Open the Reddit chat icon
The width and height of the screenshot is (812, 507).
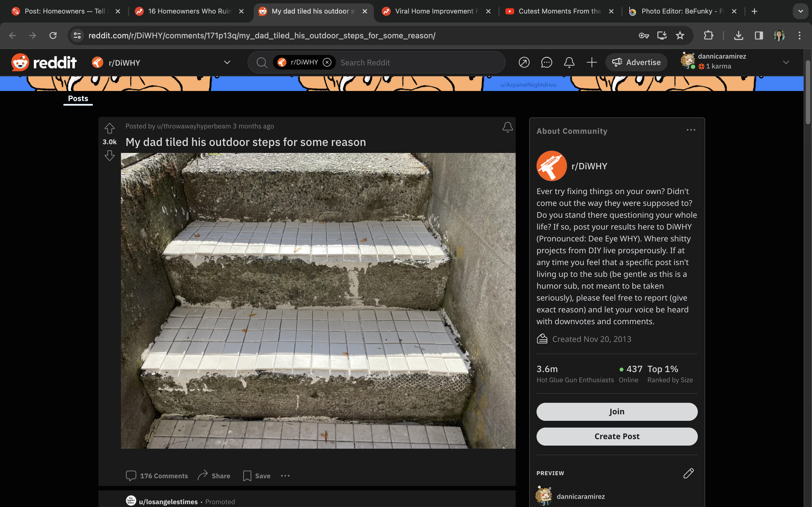point(547,62)
